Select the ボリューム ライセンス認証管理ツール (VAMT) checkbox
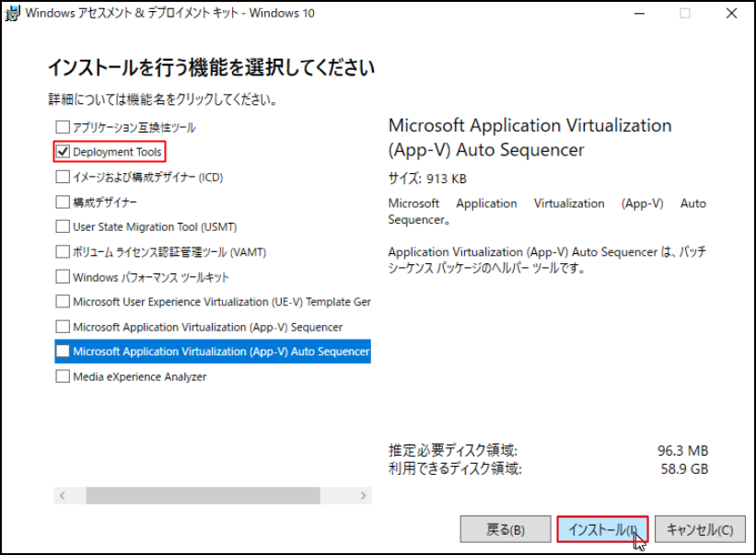 point(63,251)
